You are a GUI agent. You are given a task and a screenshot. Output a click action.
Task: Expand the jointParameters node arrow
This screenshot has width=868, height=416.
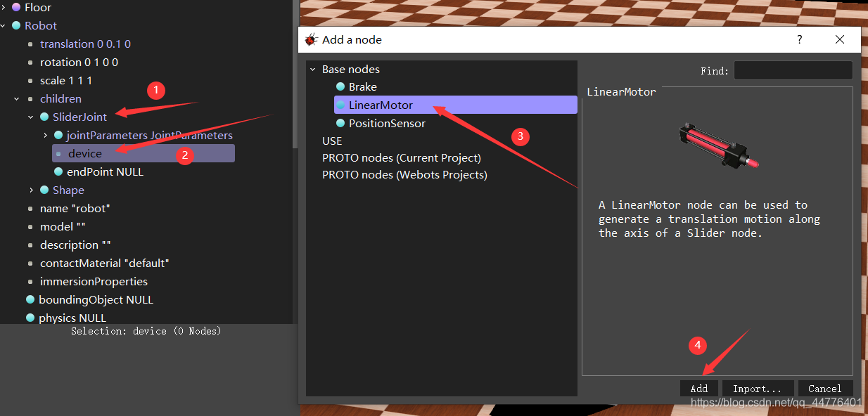45,135
